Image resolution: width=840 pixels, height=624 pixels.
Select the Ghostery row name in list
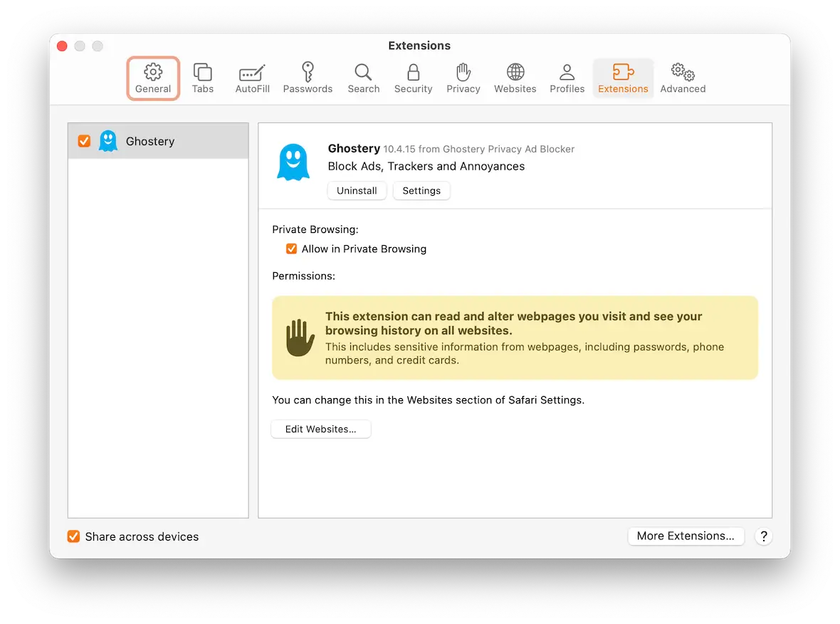(x=150, y=141)
